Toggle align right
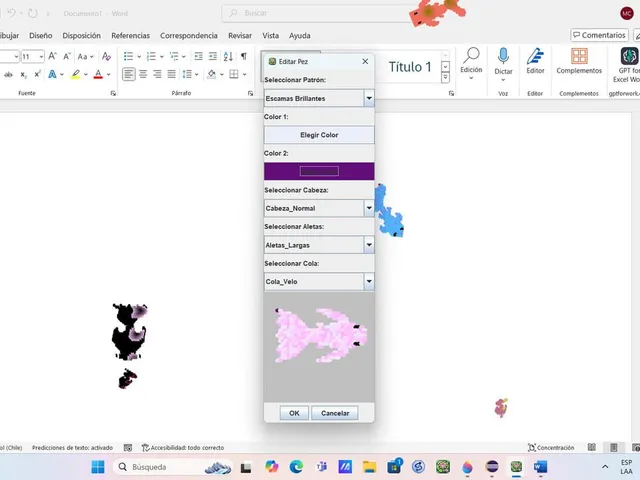 (157, 74)
